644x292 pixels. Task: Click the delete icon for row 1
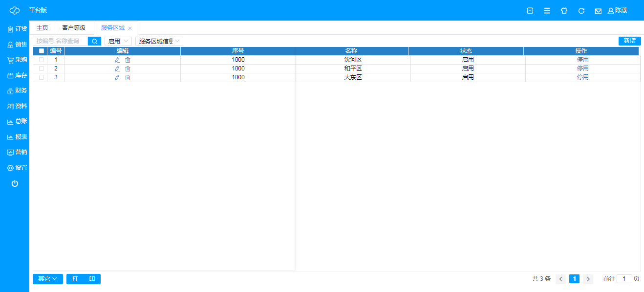pos(128,60)
